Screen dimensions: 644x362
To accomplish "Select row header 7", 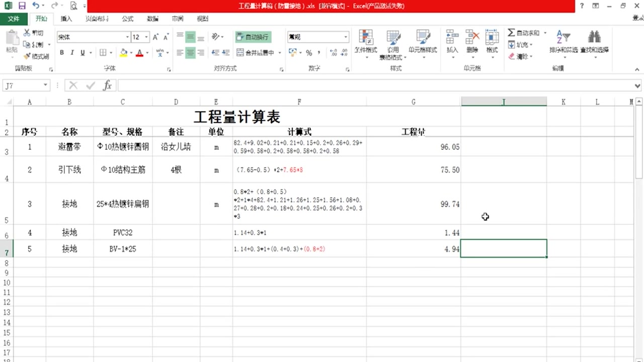I will (x=7, y=250).
